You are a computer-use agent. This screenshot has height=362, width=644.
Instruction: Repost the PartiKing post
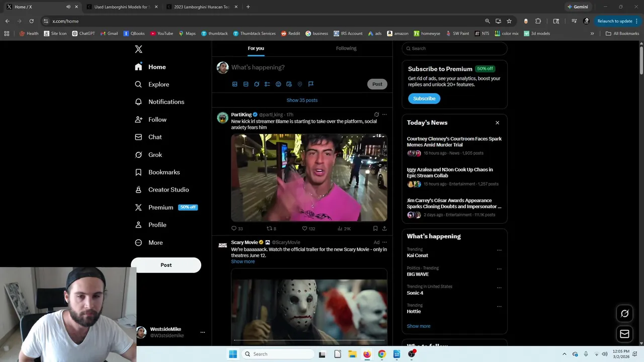(271, 228)
